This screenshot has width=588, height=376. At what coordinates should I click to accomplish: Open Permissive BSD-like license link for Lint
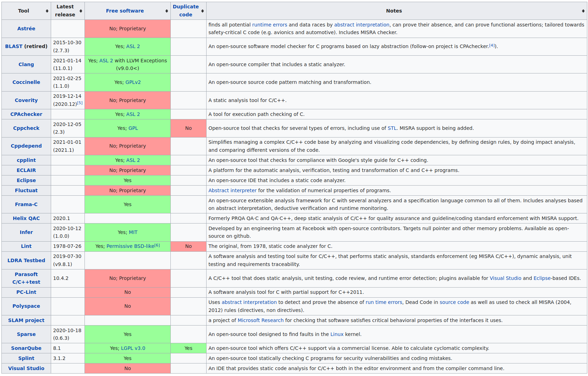point(130,246)
